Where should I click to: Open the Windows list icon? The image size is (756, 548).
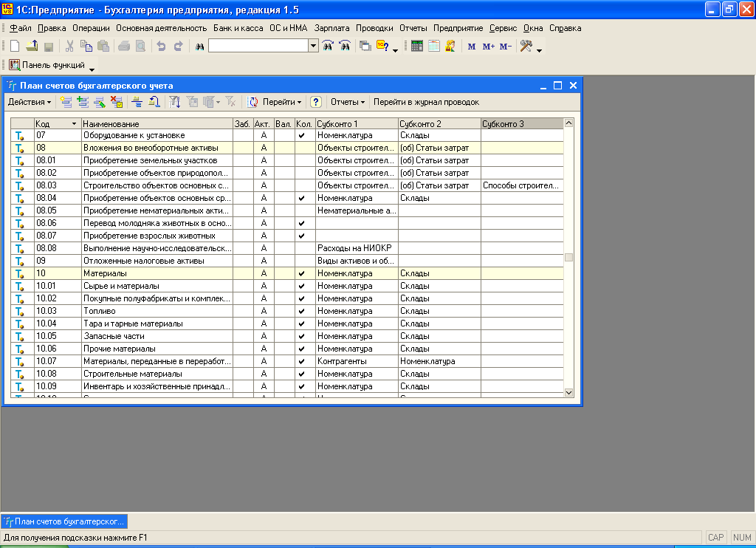(x=365, y=47)
